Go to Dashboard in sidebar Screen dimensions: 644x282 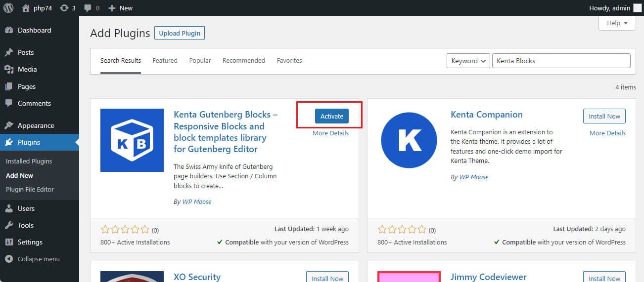pos(34,30)
